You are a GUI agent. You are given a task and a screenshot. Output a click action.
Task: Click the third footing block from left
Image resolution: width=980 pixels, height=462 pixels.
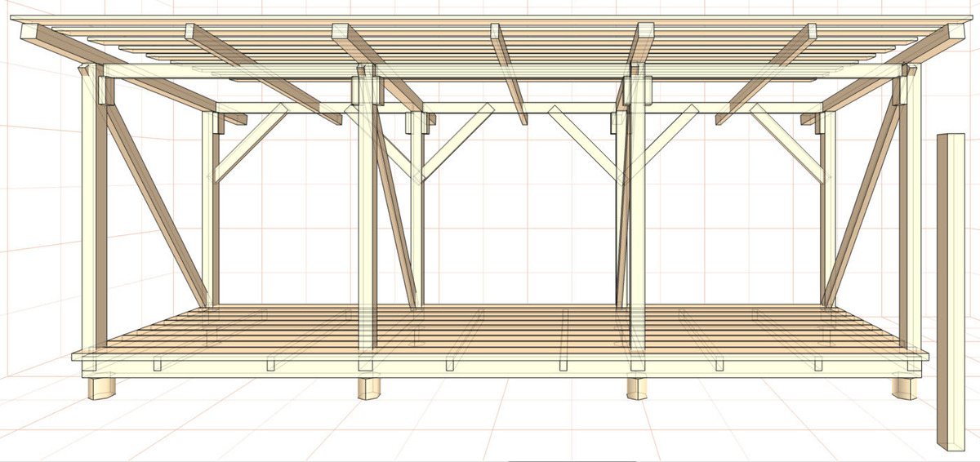coord(638,388)
